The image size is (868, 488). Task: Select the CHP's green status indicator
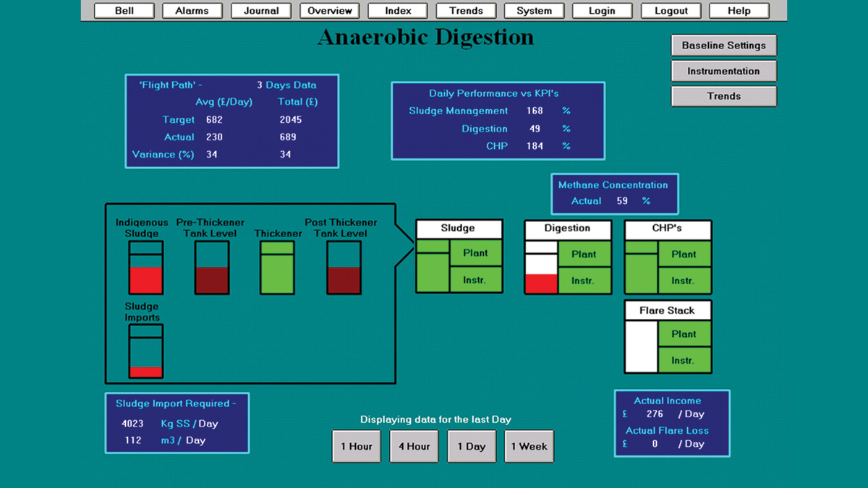coord(642,267)
